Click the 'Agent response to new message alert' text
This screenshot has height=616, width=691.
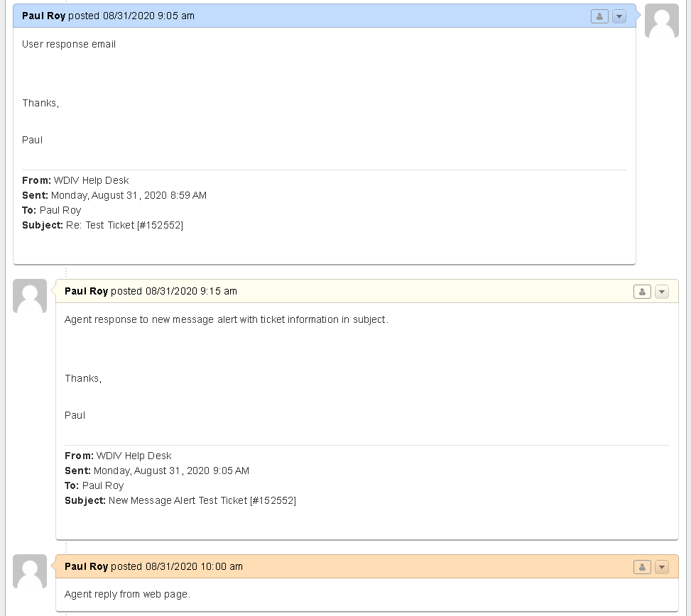(226, 319)
